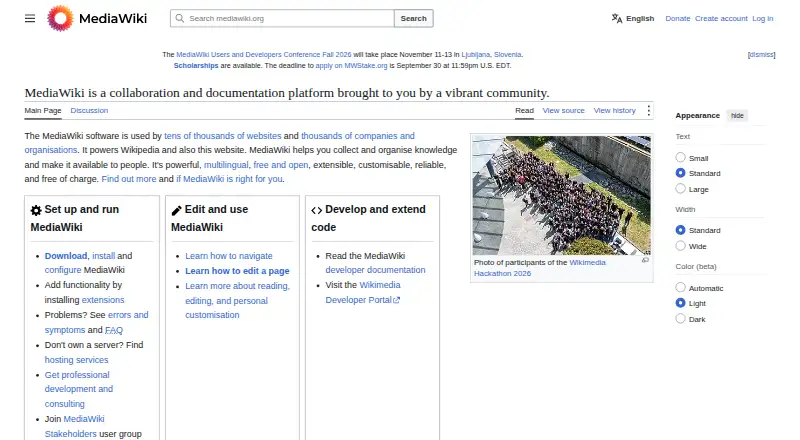Click Create account link
This screenshot has width=800, height=440.
click(721, 18)
